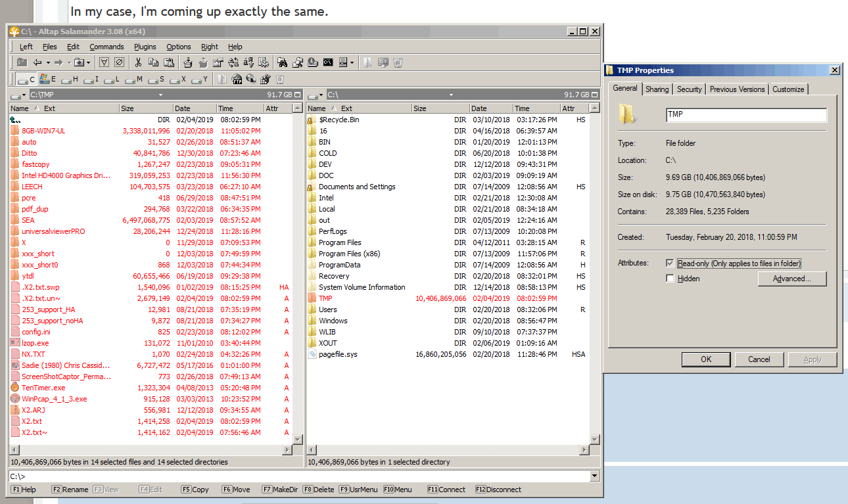The width and height of the screenshot is (848, 504).
Task: Open the command shell DOS icon
Action: (327, 62)
